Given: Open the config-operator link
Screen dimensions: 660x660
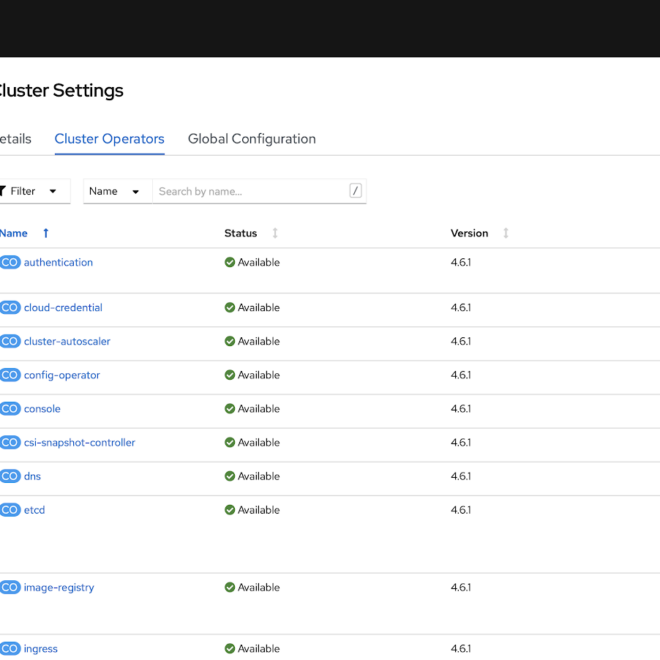Looking at the screenshot, I should 62,375.
